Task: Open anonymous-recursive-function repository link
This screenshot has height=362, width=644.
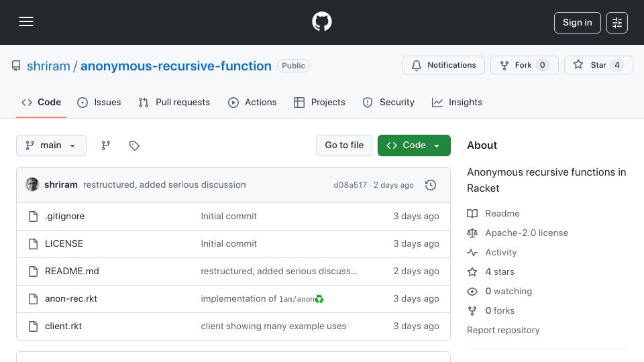Action: click(x=176, y=66)
